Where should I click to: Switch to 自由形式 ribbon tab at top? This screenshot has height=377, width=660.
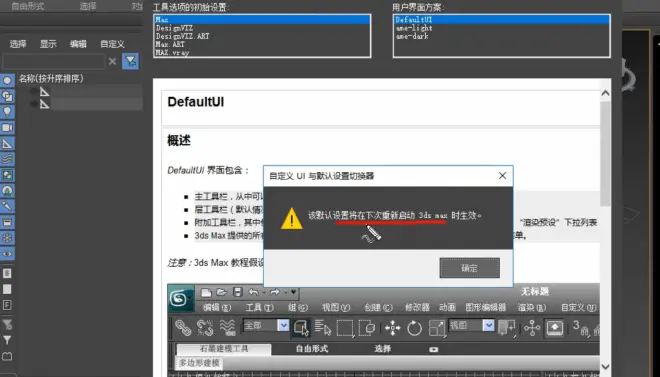pyautogui.click(x=27, y=6)
